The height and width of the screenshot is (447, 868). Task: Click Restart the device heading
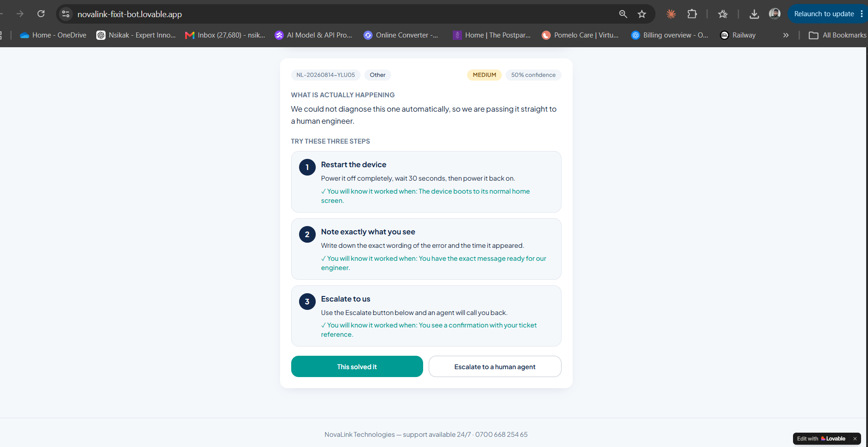tap(354, 164)
